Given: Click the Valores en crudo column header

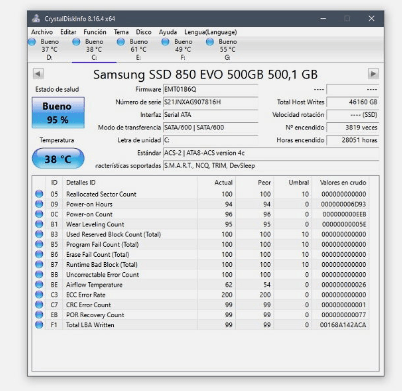Looking at the screenshot, I should click(343, 182).
